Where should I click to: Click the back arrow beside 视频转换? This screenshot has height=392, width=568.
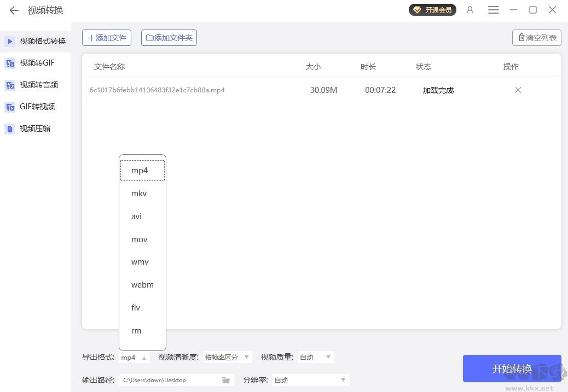pos(14,10)
